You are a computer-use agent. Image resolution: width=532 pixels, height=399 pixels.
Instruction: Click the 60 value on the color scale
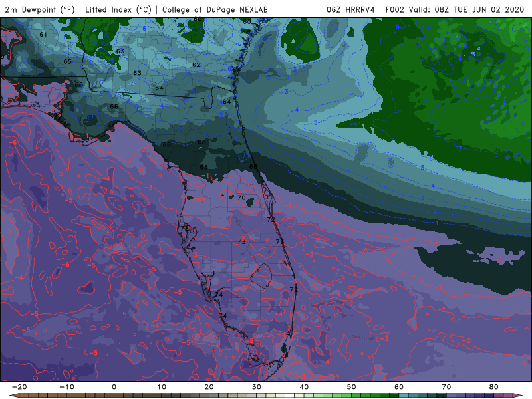(x=399, y=387)
